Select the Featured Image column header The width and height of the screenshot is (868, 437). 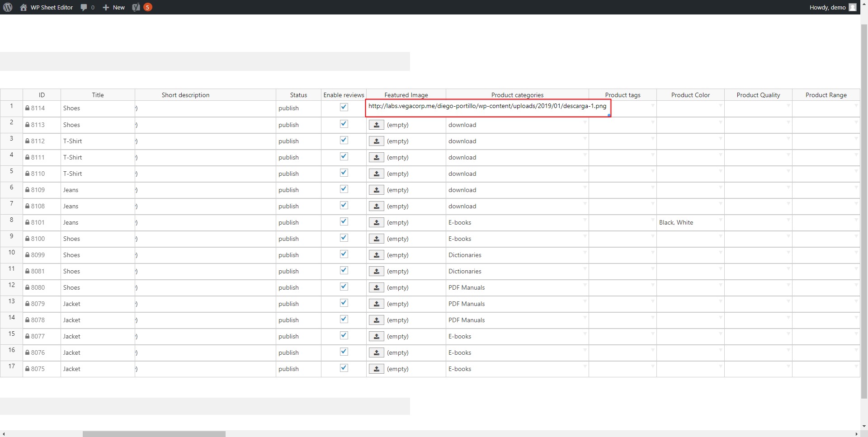tap(406, 95)
